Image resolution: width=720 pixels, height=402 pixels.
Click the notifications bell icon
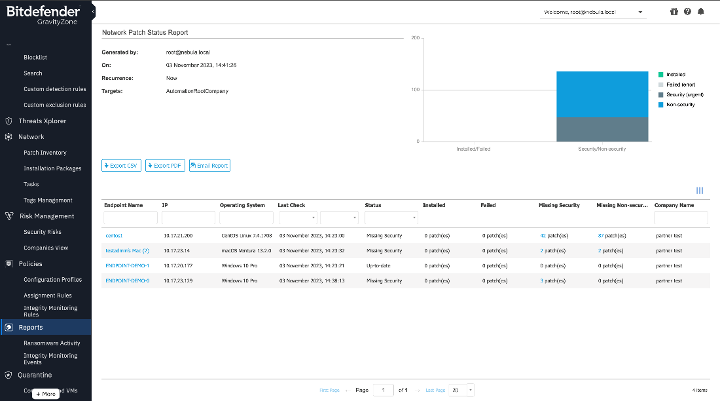click(x=702, y=13)
